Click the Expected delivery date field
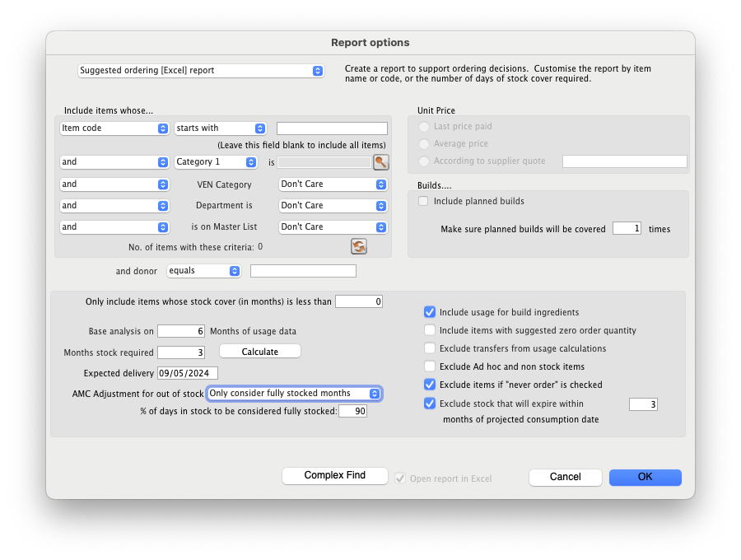The width and height of the screenshot is (741, 560). coord(188,373)
